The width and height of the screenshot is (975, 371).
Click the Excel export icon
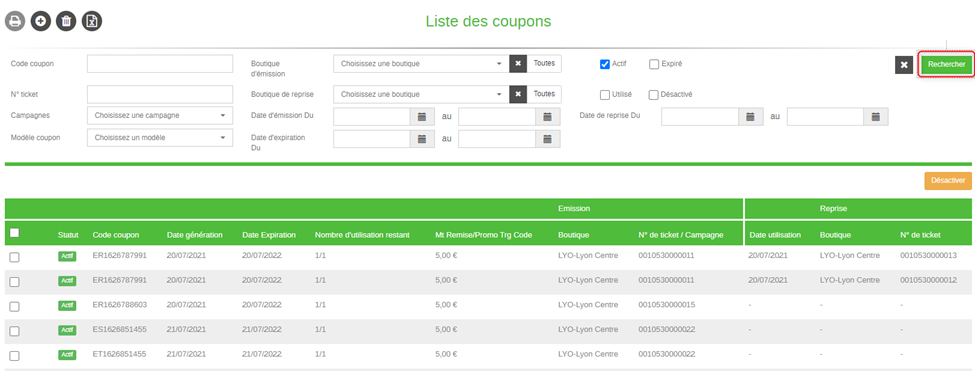coord(92,21)
